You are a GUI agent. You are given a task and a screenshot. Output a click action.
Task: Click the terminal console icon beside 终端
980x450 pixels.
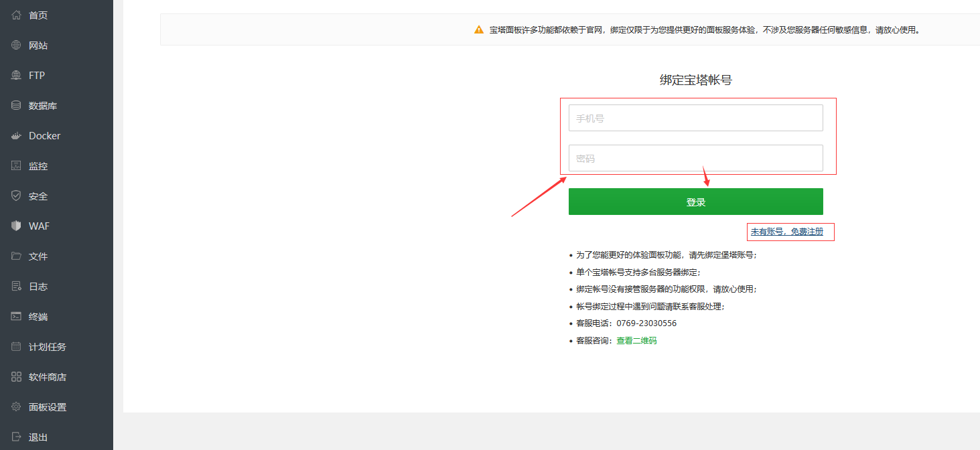tap(17, 316)
